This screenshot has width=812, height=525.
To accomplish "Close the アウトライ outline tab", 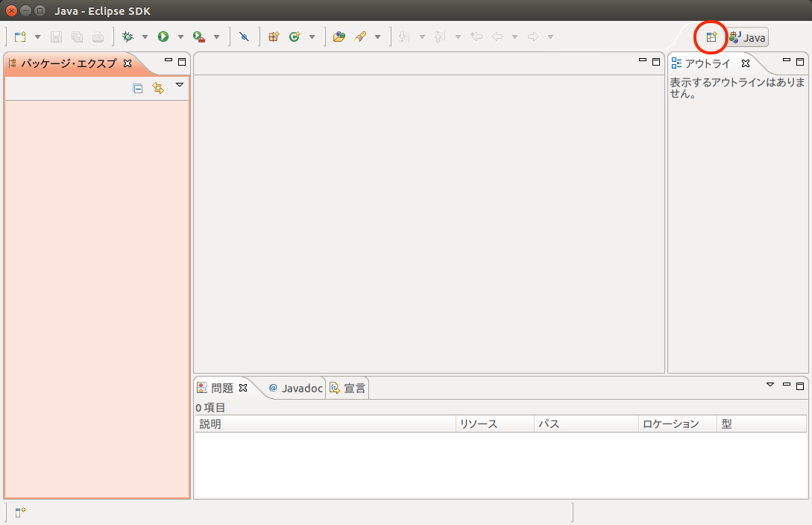I will coord(746,63).
